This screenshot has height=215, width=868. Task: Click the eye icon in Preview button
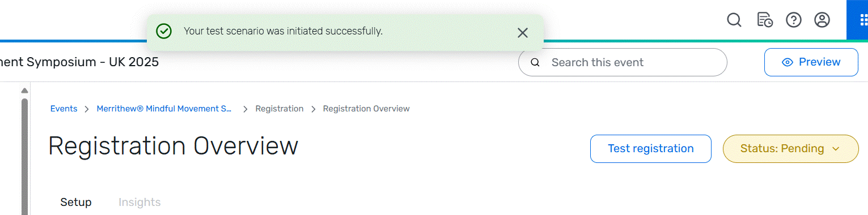pos(787,62)
